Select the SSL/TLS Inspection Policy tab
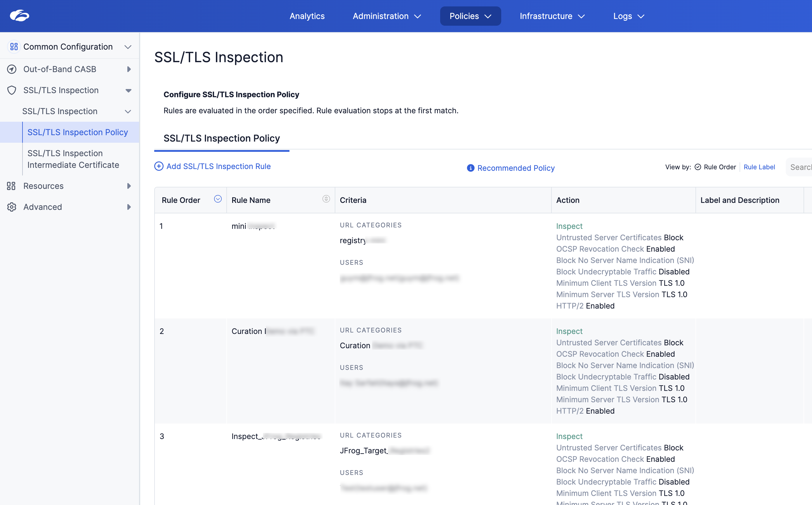 click(x=221, y=138)
